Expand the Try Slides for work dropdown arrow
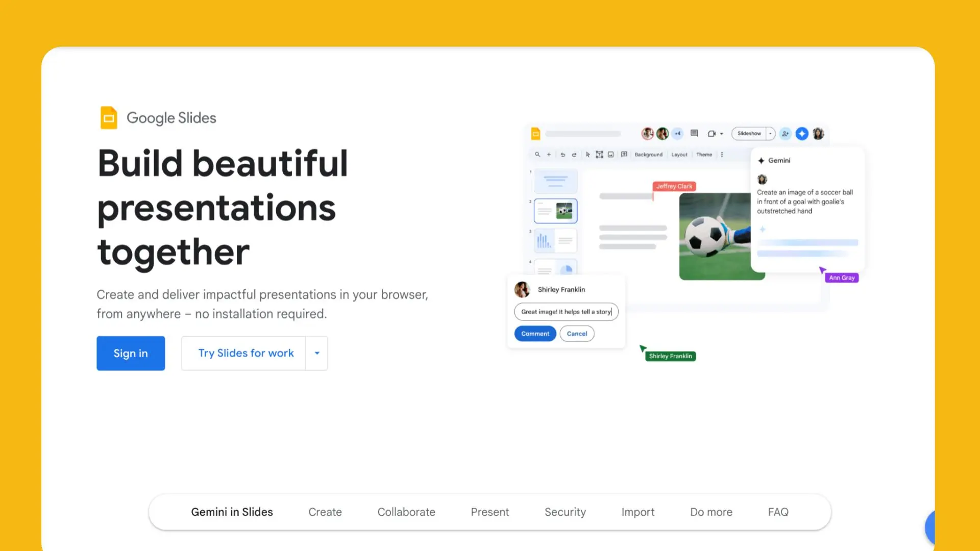This screenshot has width=980, height=551. tap(317, 353)
